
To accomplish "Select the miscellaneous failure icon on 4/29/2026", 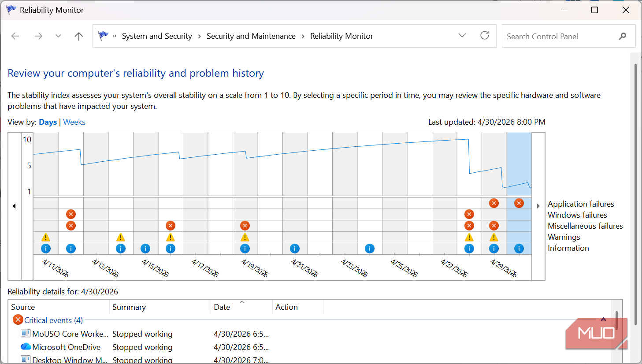I will pyautogui.click(x=494, y=226).
